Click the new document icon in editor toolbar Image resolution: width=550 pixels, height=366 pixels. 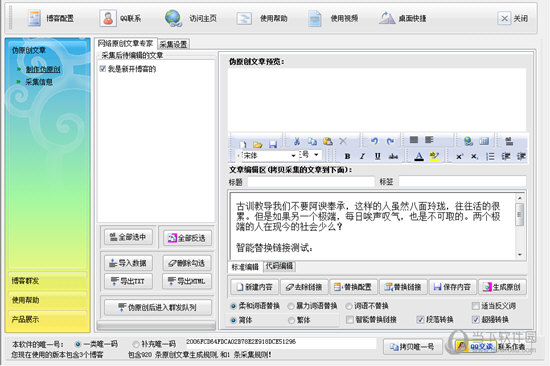click(x=243, y=144)
